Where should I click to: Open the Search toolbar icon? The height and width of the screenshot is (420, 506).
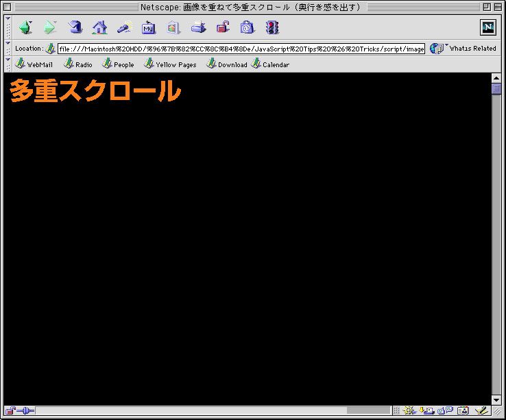click(125, 27)
